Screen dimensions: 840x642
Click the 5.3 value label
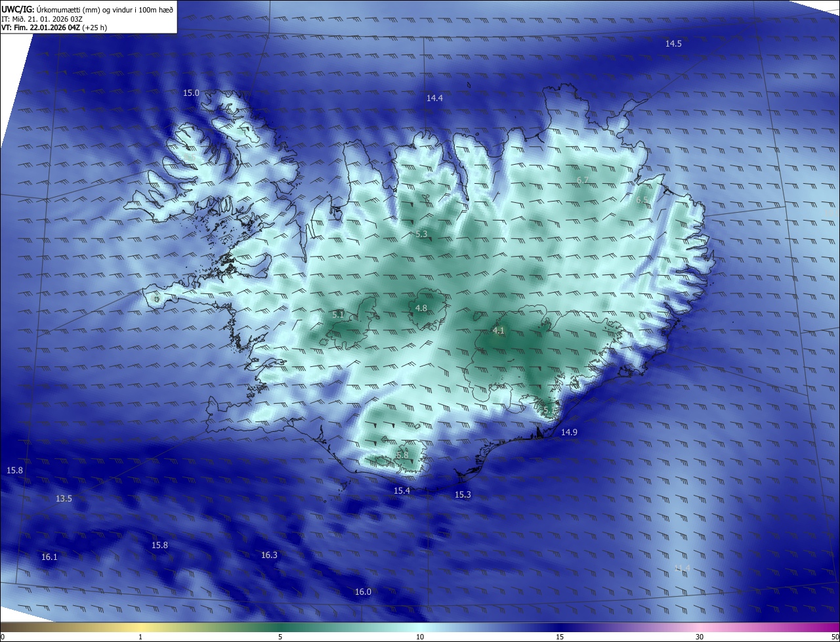tap(421, 234)
